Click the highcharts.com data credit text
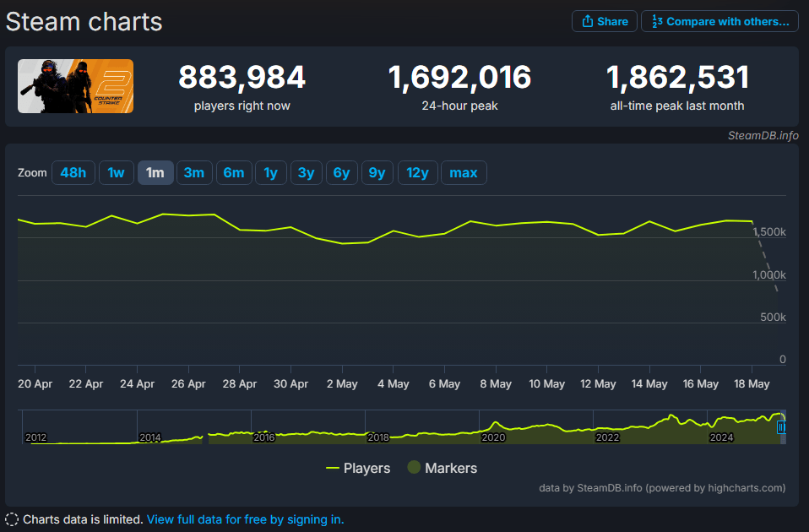Image resolution: width=809 pixels, height=532 pixels. pyautogui.click(x=662, y=487)
